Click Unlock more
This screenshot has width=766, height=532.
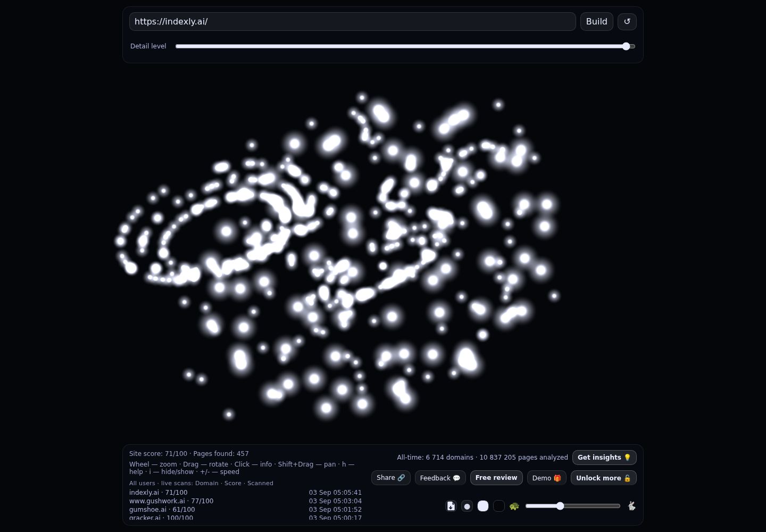point(604,478)
